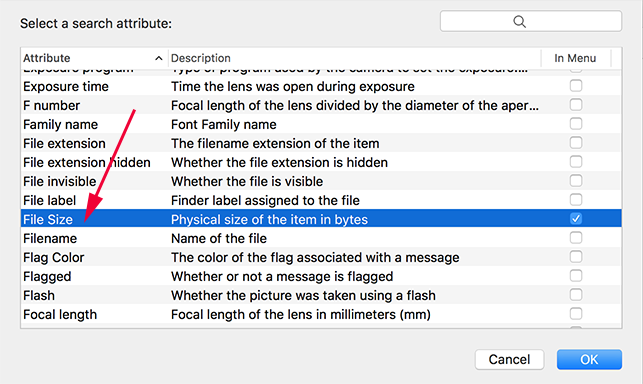Dismiss dialog with Cancel button
The height and width of the screenshot is (384, 643).
509,359
